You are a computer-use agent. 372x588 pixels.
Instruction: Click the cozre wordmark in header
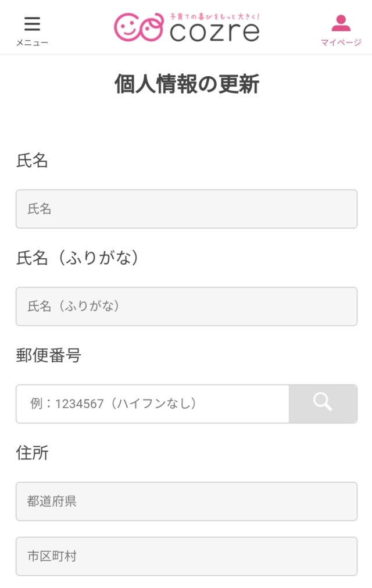click(214, 32)
